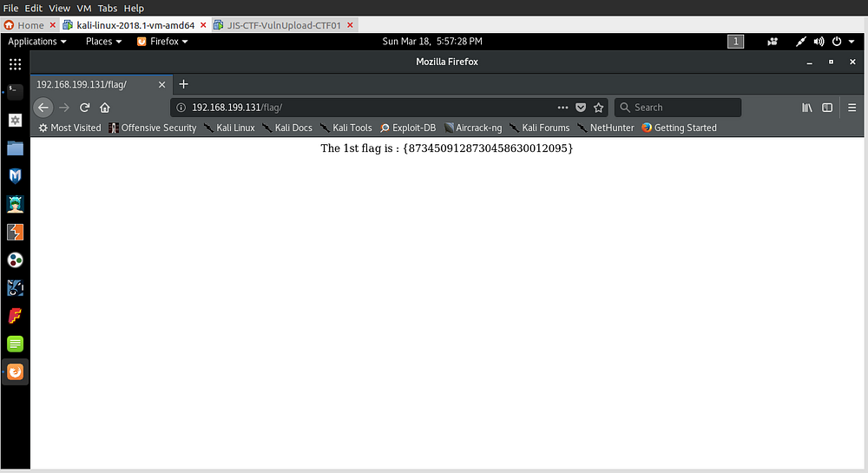Viewport: 868px width, 473px height.
Task: Show all applications grid
Action: [15, 64]
